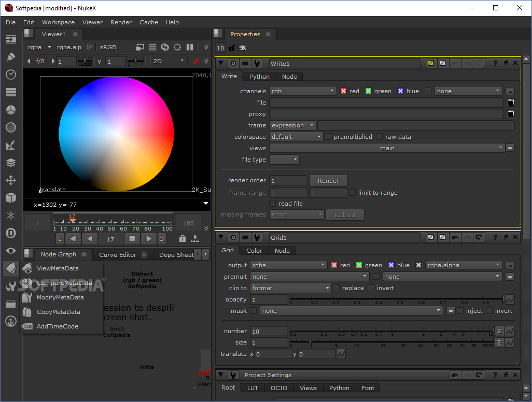
Task: Open the Keyer nodes icon
Action: [x=11, y=145]
